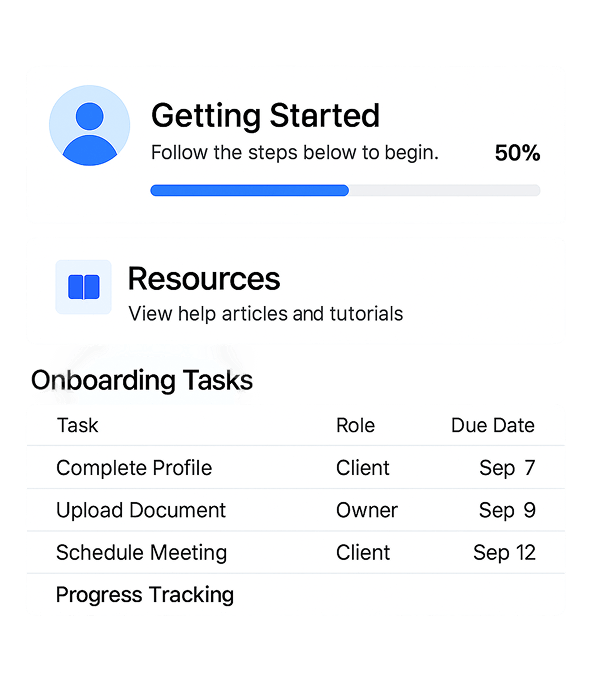The image size is (592, 680).
Task: Sort by the Role column header
Action: 355,425
